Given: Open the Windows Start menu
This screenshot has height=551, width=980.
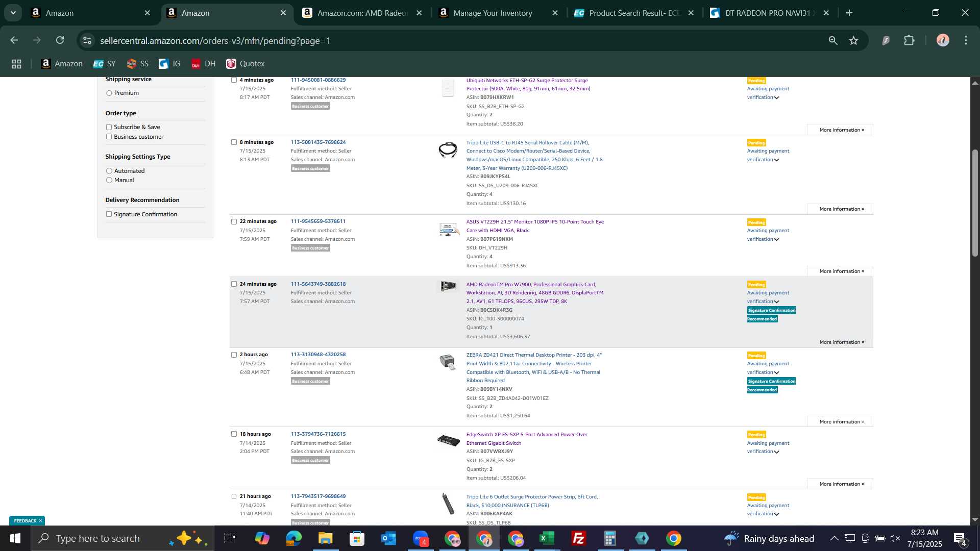Looking at the screenshot, I should 15,538.
